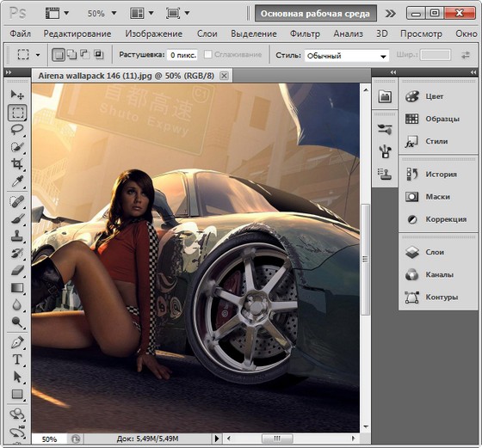The image size is (482, 448).
Task: Choose Add to selection mode
Action: 72,55
